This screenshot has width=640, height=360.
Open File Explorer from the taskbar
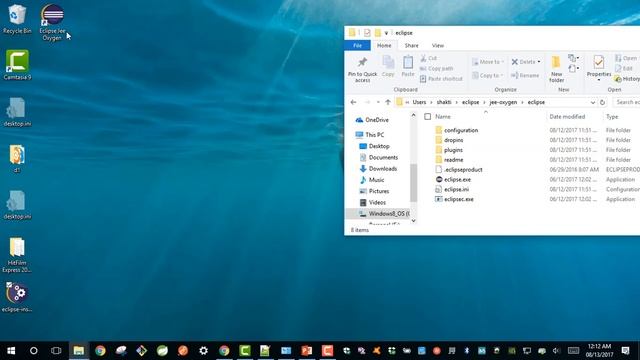(79, 351)
